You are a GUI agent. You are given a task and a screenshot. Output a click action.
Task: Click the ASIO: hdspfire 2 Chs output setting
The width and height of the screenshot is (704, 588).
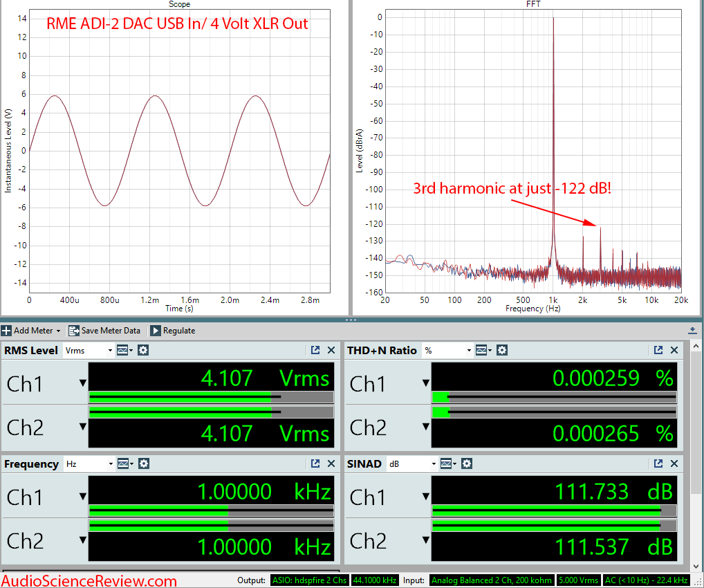coord(309,580)
